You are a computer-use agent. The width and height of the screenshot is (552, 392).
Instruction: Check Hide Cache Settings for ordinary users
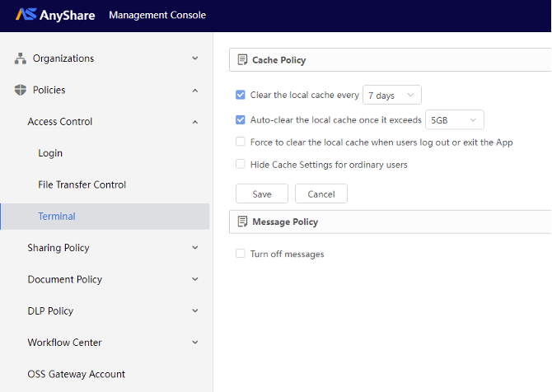point(241,164)
